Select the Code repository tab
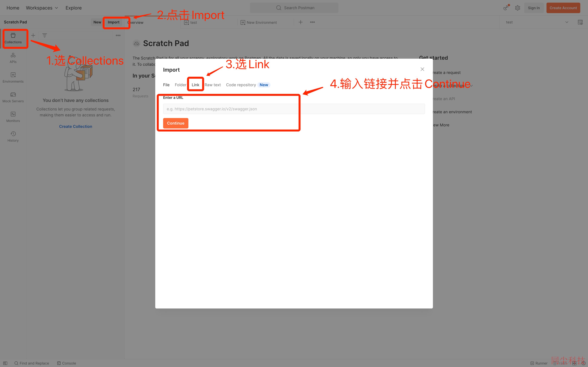The height and width of the screenshot is (367, 588). pyautogui.click(x=248, y=85)
